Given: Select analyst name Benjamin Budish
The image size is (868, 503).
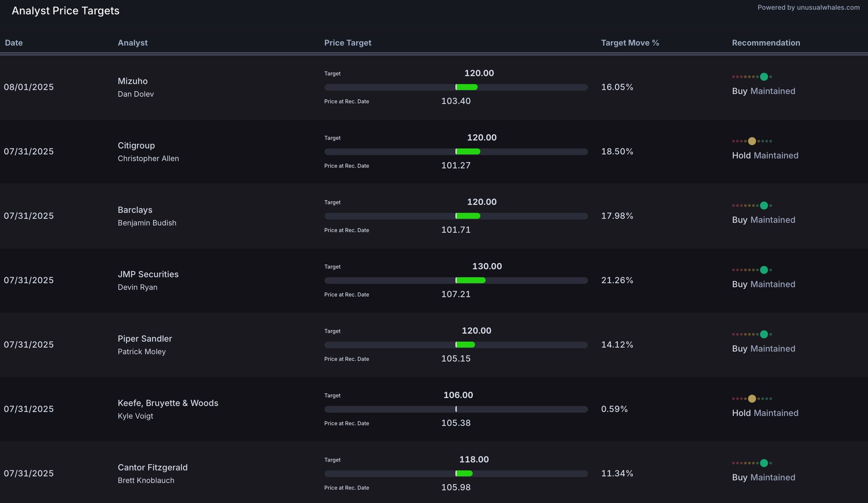Looking at the screenshot, I should pos(147,223).
